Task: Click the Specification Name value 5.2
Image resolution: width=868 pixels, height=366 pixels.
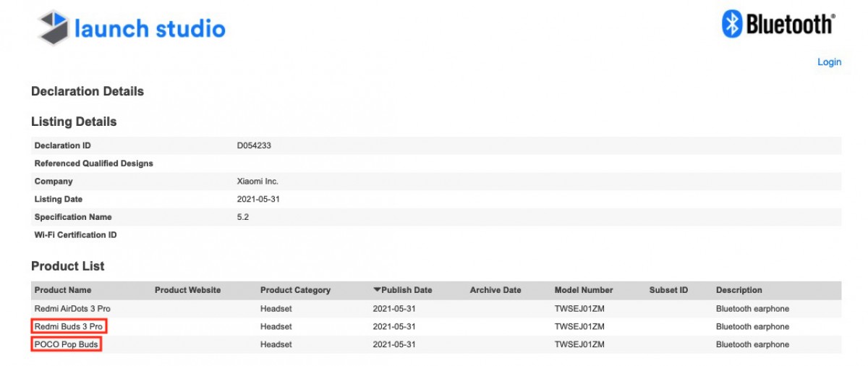Action: point(243,217)
